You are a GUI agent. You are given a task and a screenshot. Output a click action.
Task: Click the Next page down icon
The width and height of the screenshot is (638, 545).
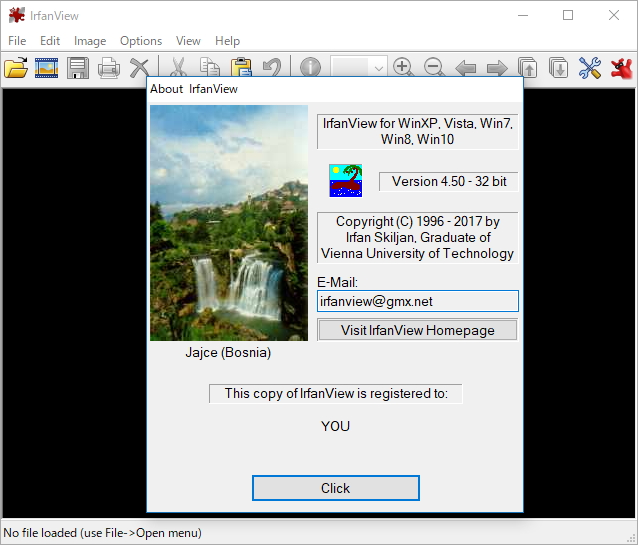pos(559,68)
